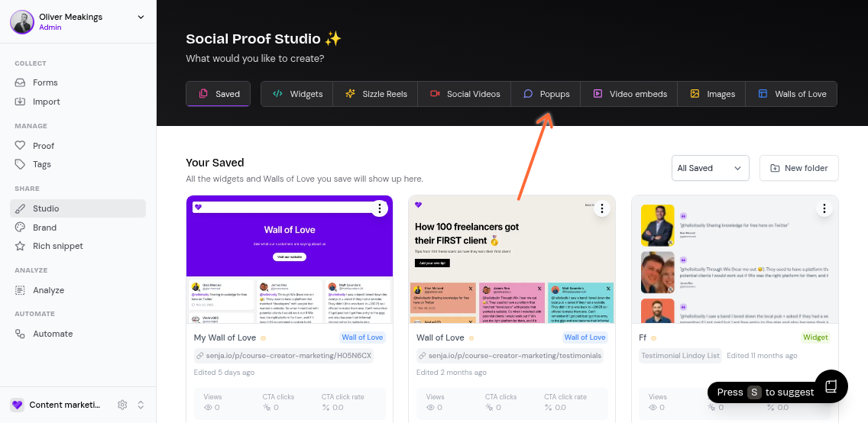Screen dimensions: 868x423
Task: Open link senja.io/p/course-creator-marketing/HO5N6CX
Action: 284,356
